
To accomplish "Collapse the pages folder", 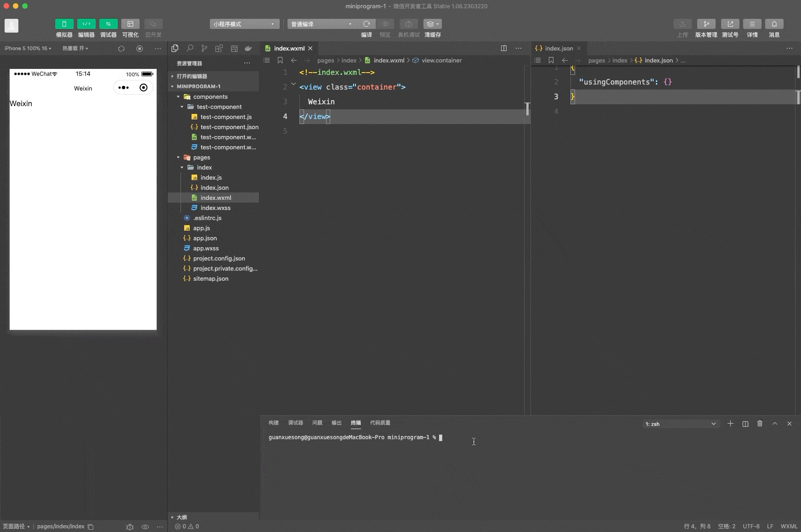I will (x=214, y=157).
